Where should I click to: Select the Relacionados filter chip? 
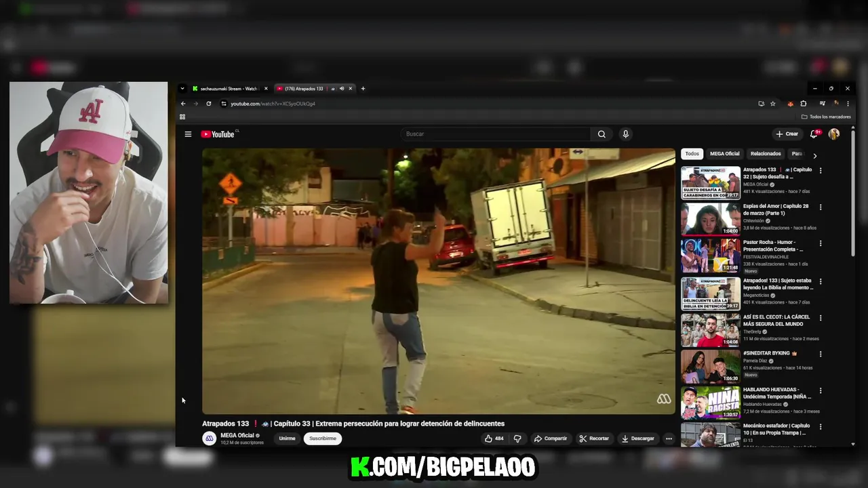click(766, 154)
